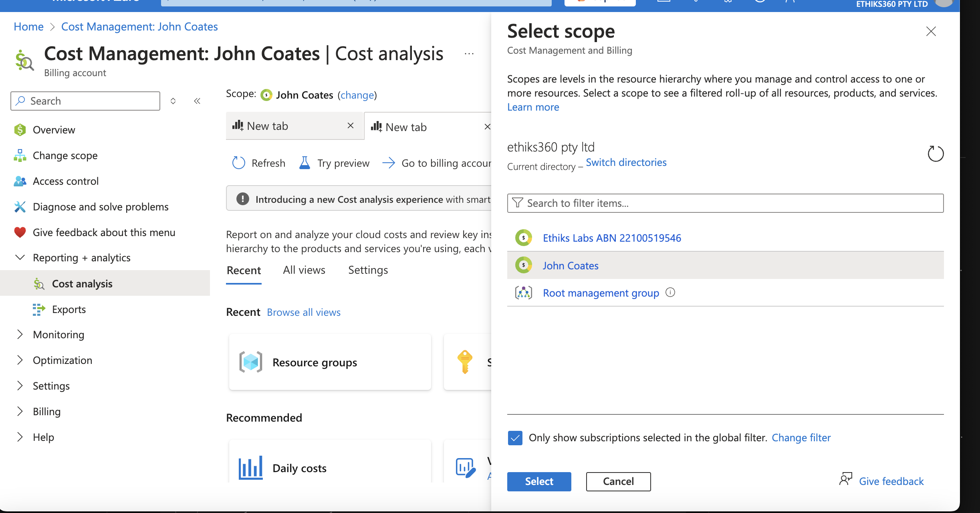
Task: Expand the Billing section
Action: click(x=20, y=412)
